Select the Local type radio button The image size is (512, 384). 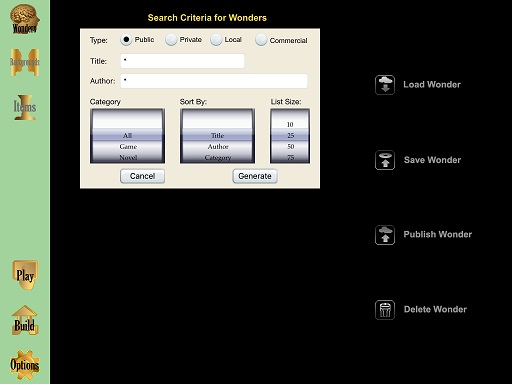216,40
